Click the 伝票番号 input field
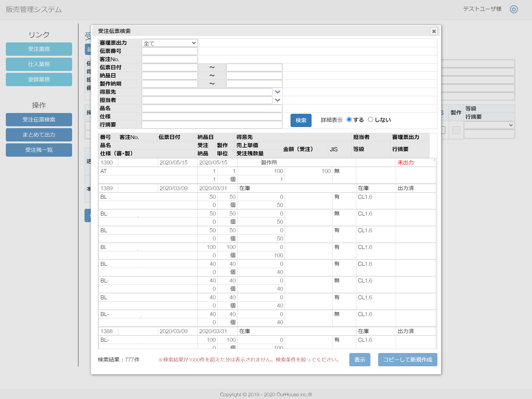The height and width of the screenshot is (399, 532). 170,51
